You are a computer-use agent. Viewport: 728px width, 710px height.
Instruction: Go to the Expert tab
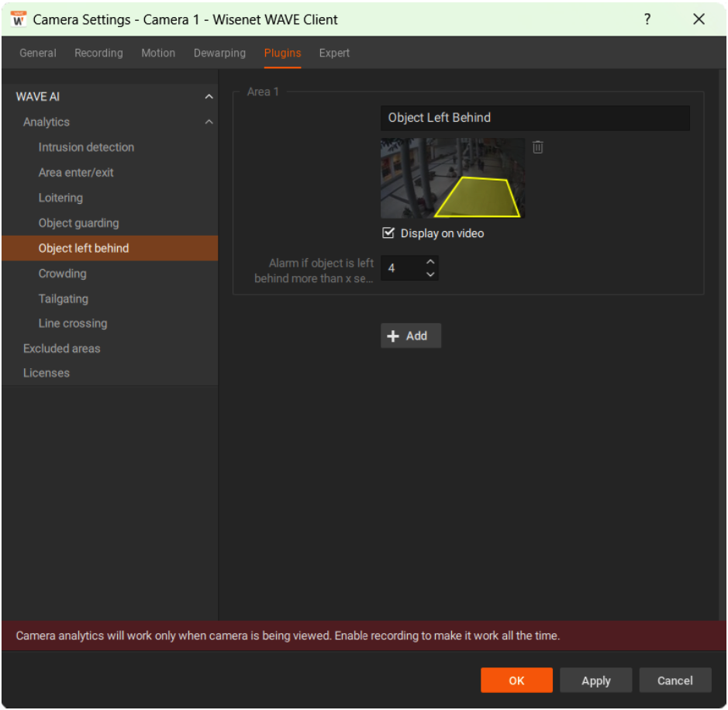click(334, 53)
